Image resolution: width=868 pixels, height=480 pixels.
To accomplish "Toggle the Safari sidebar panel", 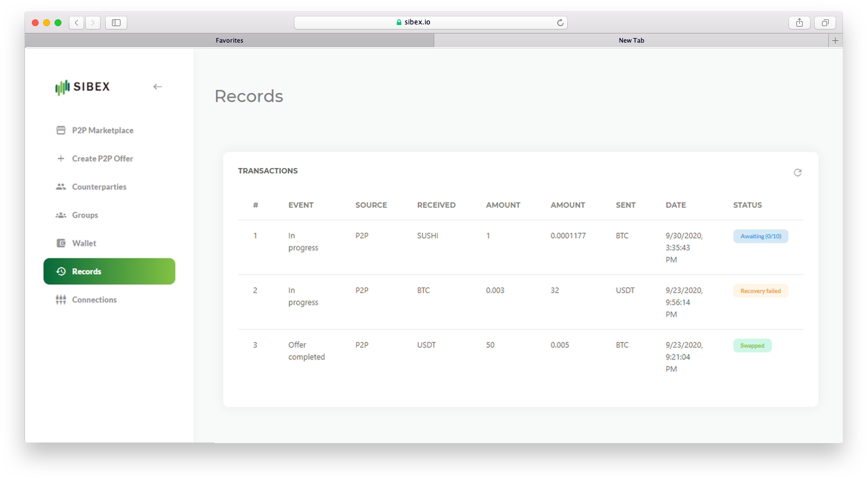I will tap(116, 23).
